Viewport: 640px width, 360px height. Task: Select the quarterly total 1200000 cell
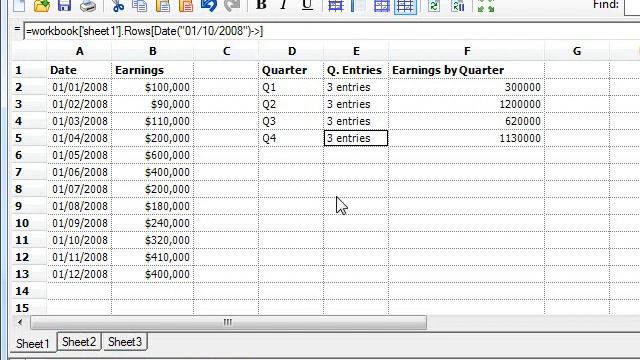point(467,104)
